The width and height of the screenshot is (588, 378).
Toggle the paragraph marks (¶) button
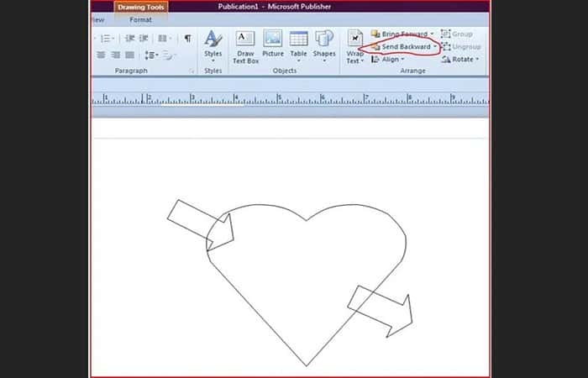pyautogui.click(x=188, y=39)
